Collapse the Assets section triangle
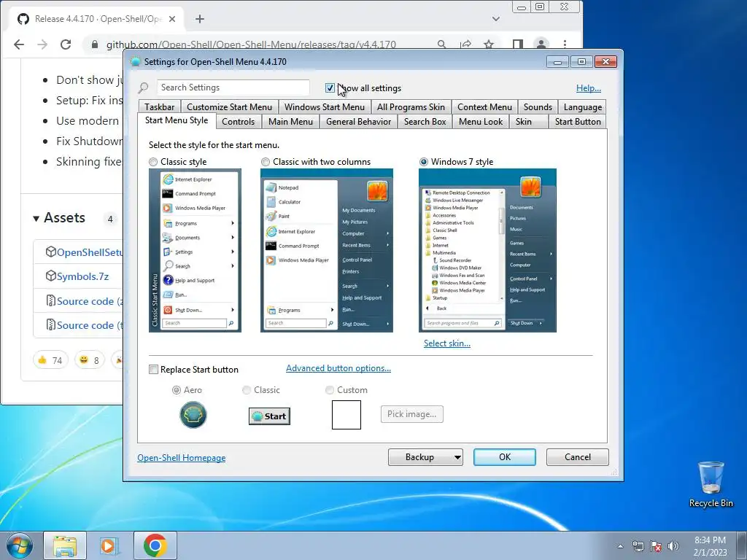The width and height of the screenshot is (747, 560). point(36,219)
